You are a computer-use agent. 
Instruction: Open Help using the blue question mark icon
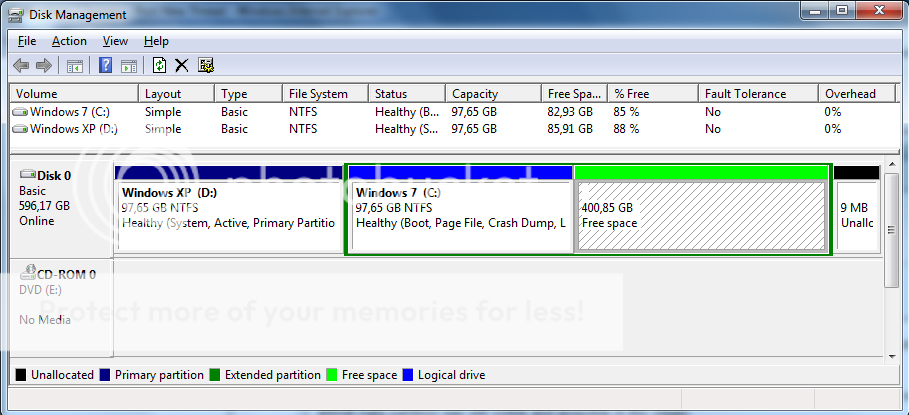pos(105,66)
